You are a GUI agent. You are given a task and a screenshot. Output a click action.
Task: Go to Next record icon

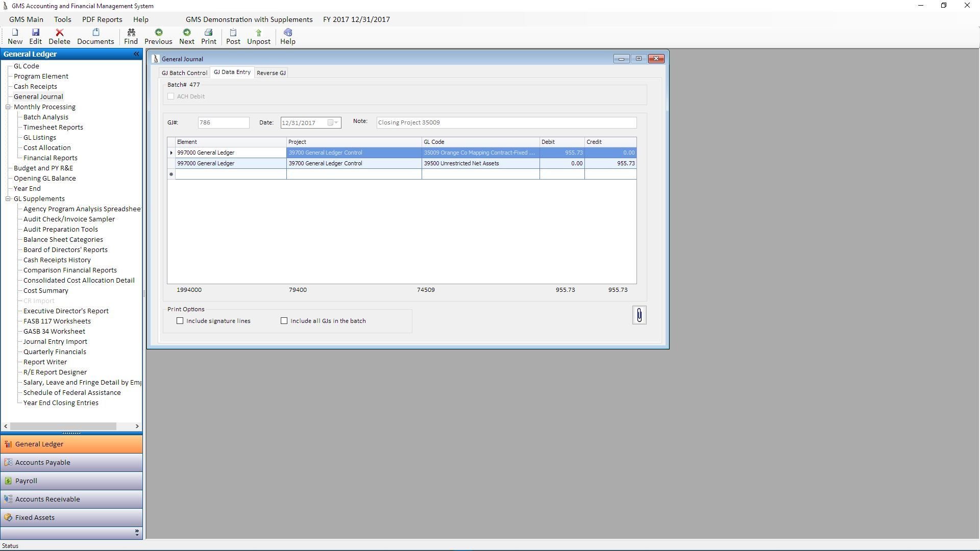pyautogui.click(x=187, y=33)
